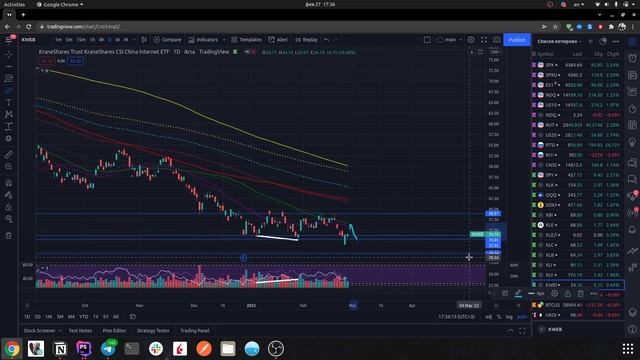Select the All date range
Image resolution: width=640 pixels, height=360 pixels.
(x=116, y=317)
